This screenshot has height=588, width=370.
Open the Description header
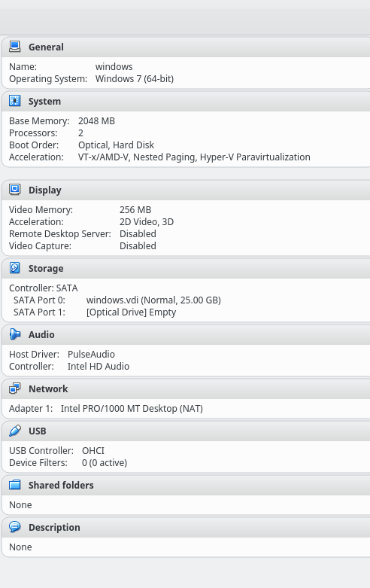[54, 528]
